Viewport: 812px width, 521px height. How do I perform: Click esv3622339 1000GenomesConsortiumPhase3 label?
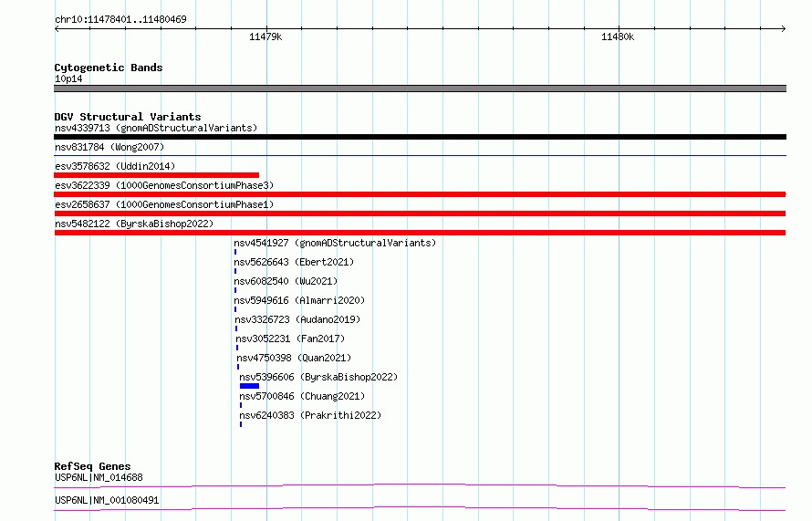(164, 185)
